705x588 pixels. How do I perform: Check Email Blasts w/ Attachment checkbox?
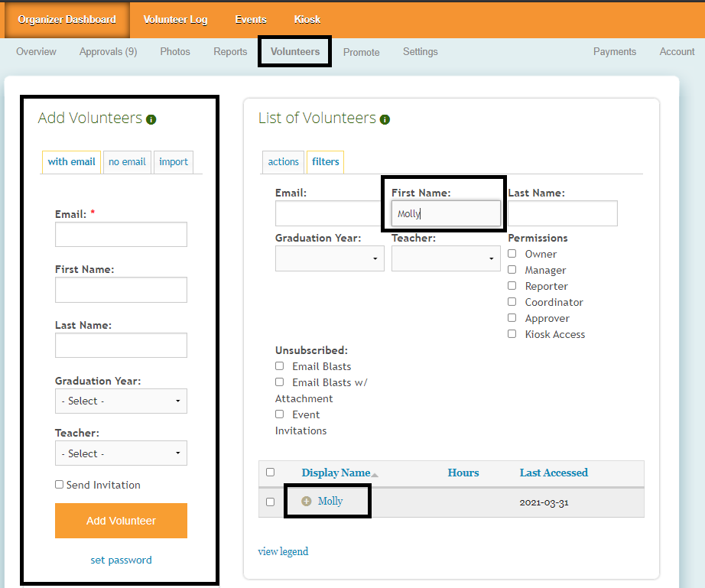click(x=280, y=382)
